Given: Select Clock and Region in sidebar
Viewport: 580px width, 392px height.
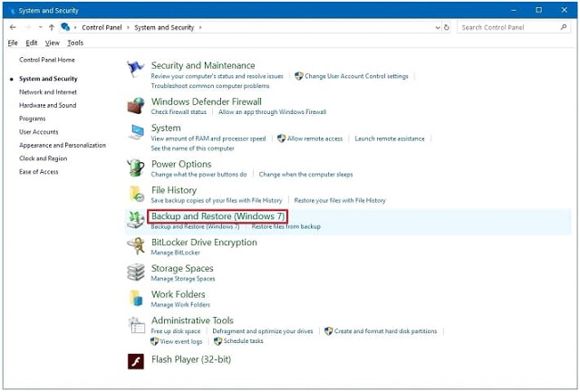Looking at the screenshot, I should [43, 158].
